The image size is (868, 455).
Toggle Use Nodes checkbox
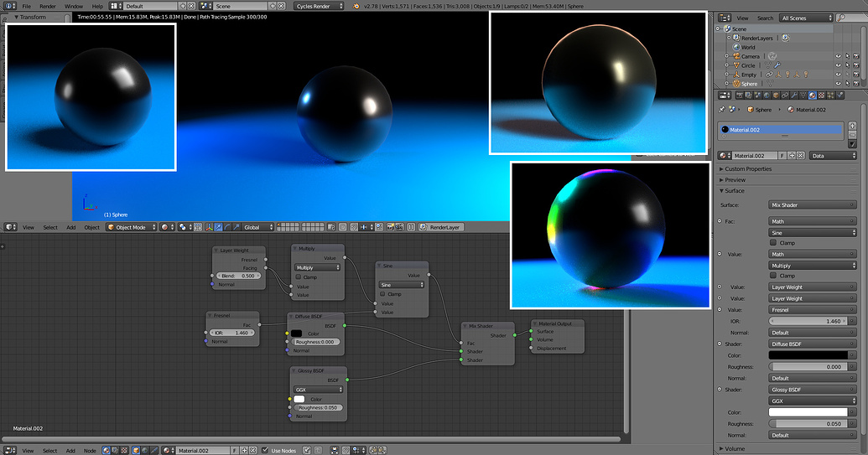click(x=265, y=451)
